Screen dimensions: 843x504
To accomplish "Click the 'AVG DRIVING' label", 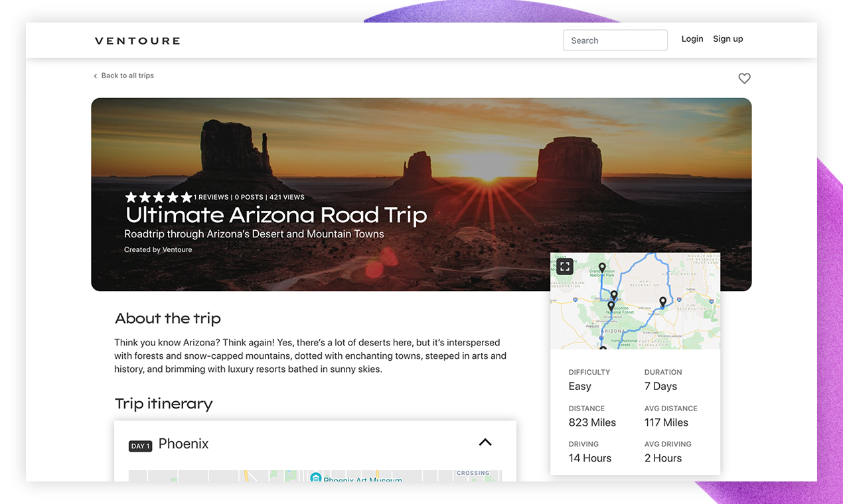I will point(668,444).
